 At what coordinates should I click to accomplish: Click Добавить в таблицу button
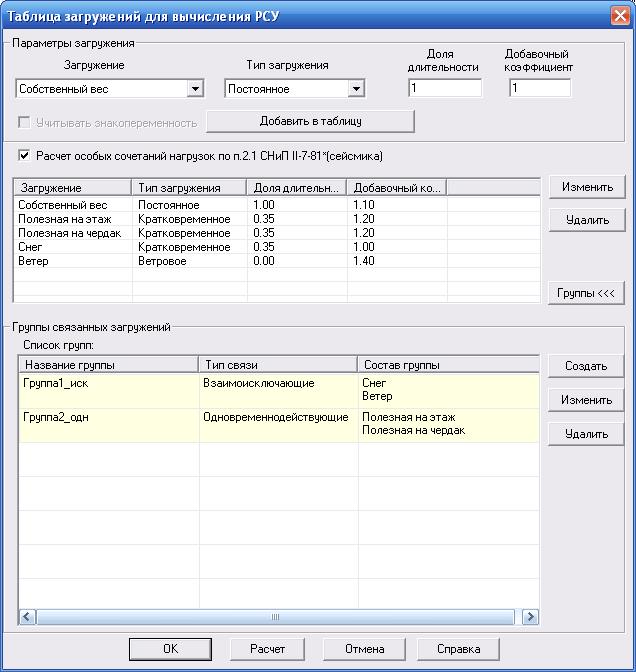[x=310, y=121]
